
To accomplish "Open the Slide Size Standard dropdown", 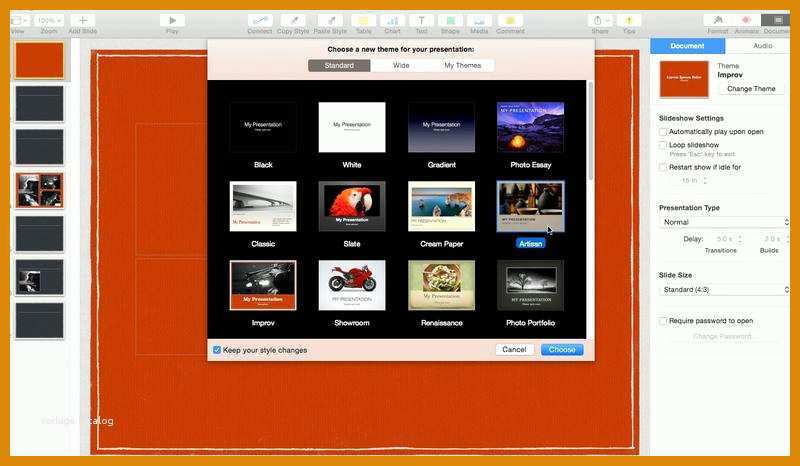I will (724, 289).
